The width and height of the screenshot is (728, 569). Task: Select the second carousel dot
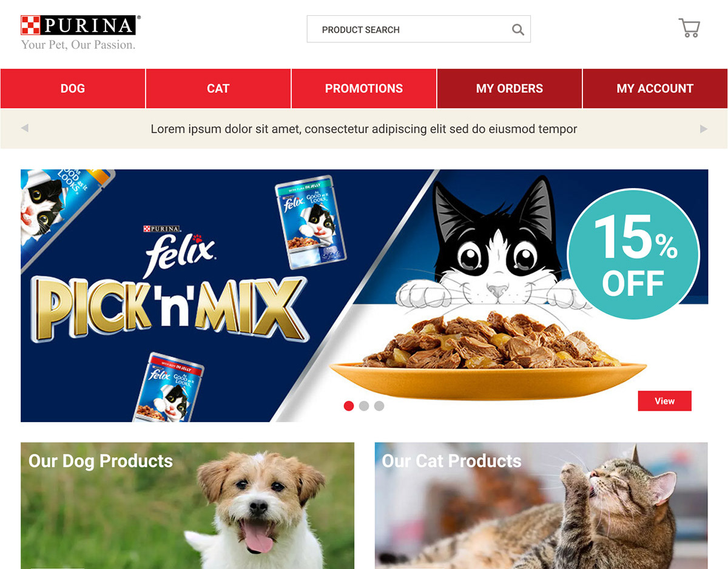click(364, 406)
